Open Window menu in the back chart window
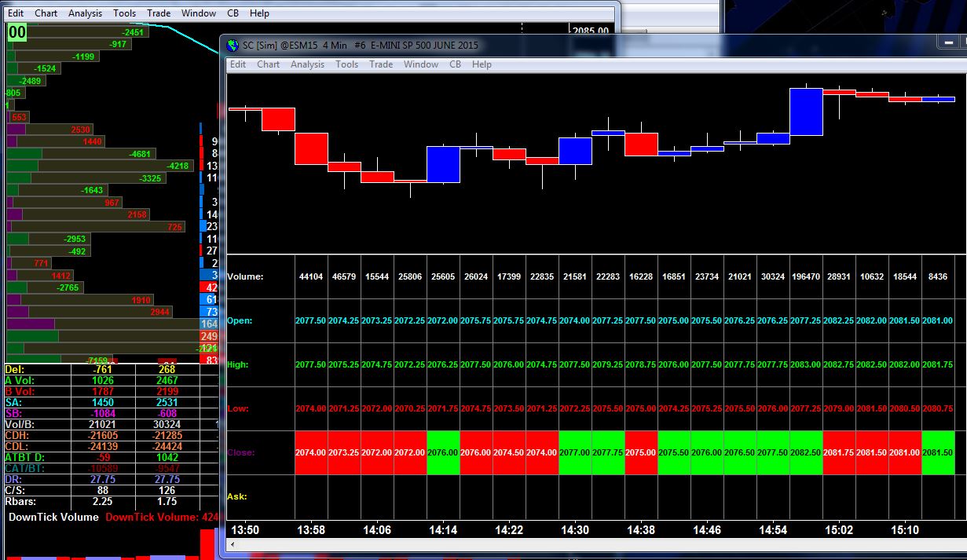Screen dimensions: 967x560 coord(199,13)
